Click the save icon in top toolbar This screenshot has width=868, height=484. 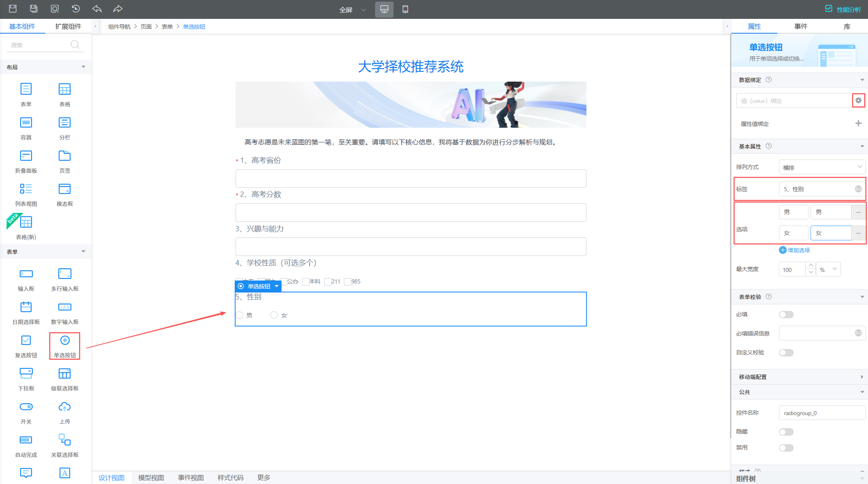[x=13, y=9]
